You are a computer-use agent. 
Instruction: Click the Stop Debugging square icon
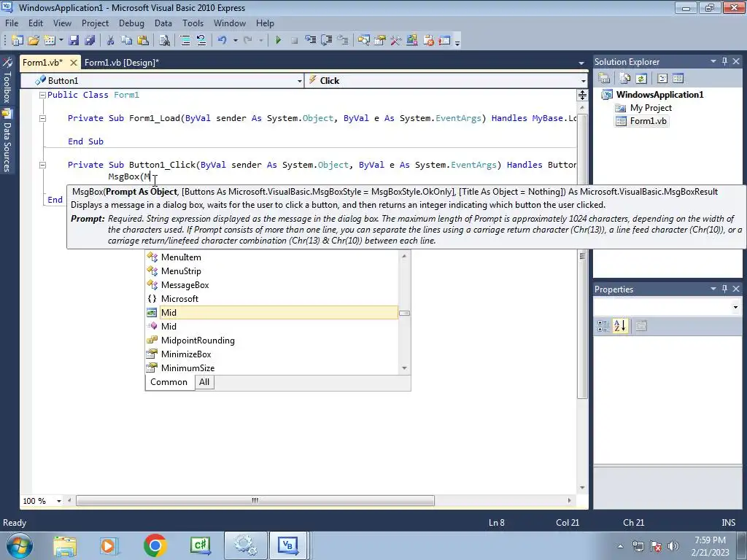coord(295,41)
